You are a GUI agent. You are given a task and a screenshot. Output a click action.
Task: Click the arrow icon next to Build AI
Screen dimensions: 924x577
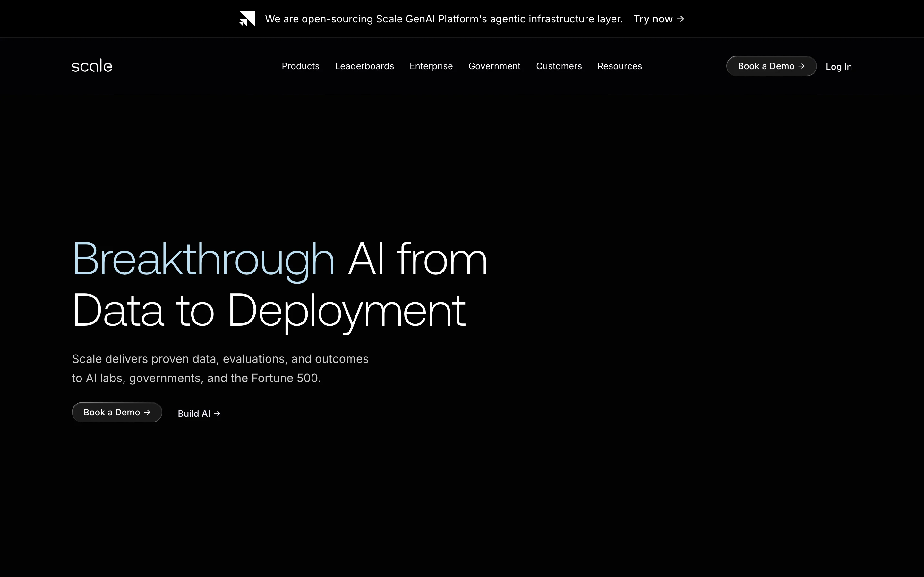pos(217,414)
